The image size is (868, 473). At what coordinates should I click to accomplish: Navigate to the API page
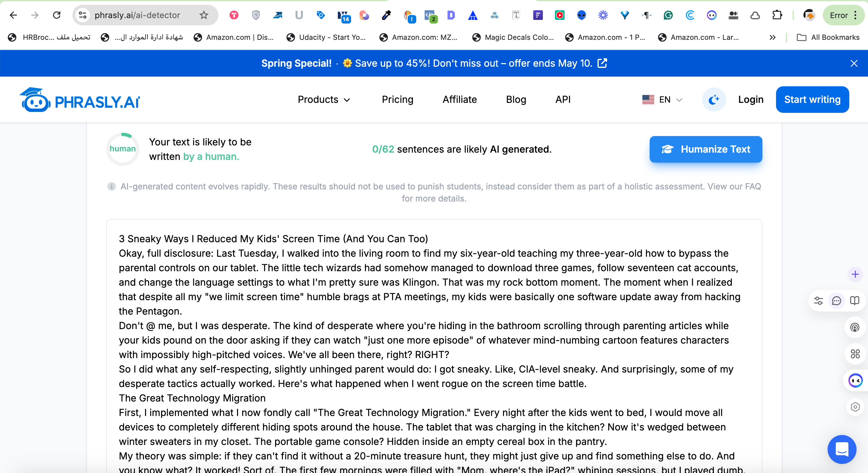[563, 100]
